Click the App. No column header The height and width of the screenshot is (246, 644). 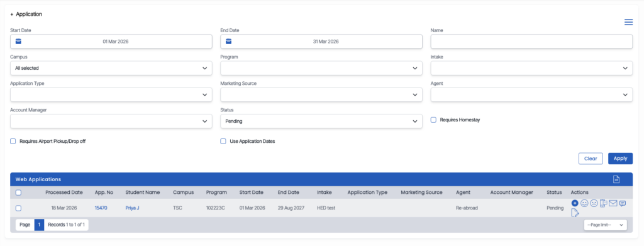(104, 192)
